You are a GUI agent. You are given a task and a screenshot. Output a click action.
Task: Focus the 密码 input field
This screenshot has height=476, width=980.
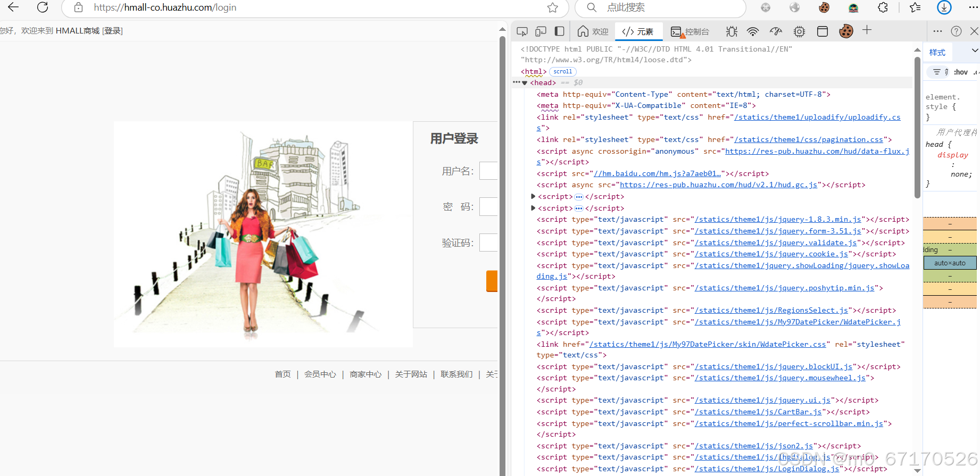coord(488,206)
